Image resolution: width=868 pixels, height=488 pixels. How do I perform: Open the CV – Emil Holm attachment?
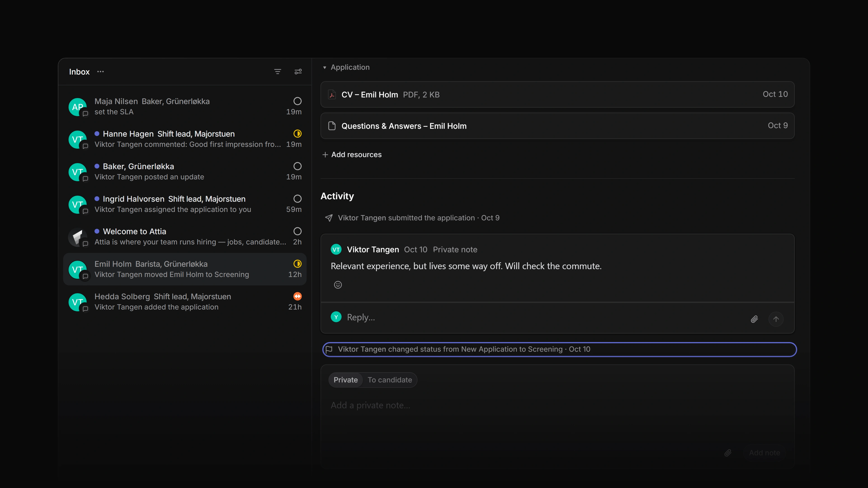[x=557, y=95]
